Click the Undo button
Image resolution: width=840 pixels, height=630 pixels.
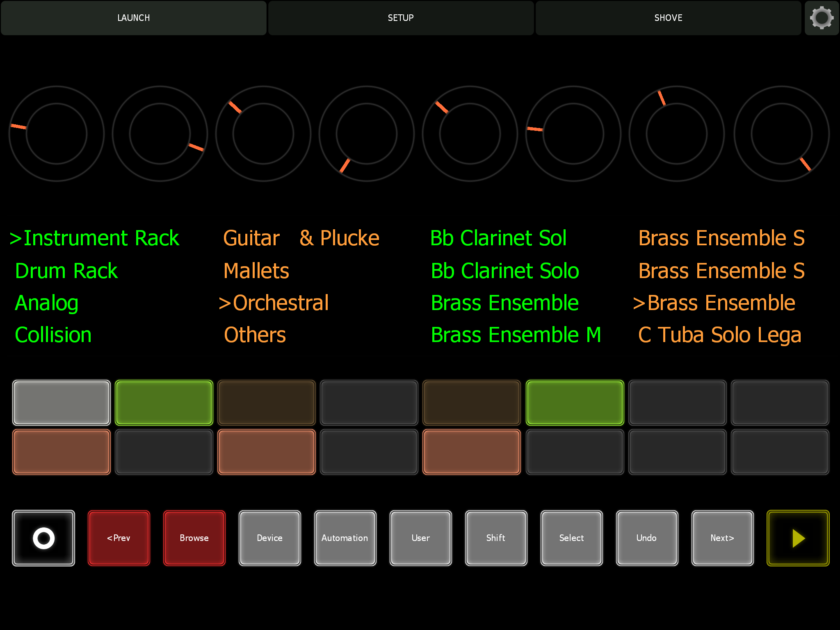click(x=647, y=538)
